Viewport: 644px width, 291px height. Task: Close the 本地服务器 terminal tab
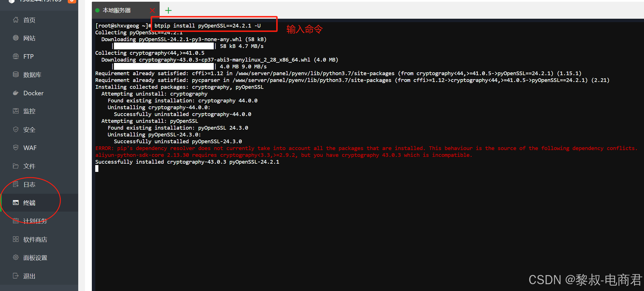click(152, 10)
